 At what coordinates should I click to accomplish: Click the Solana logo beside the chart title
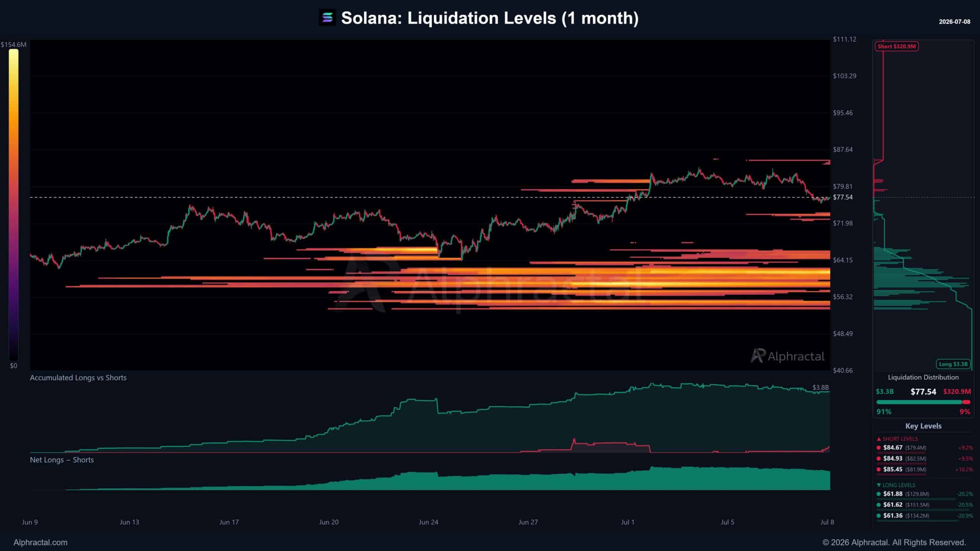pos(327,18)
